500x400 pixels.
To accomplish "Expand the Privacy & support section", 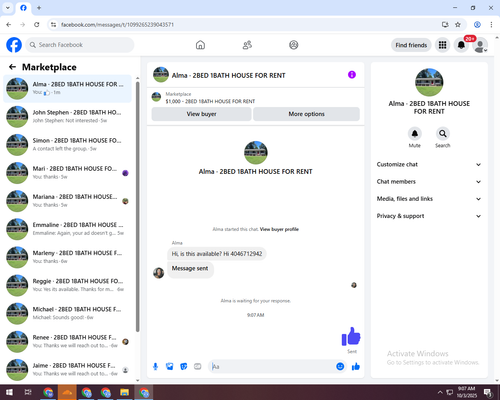I will (429, 216).
